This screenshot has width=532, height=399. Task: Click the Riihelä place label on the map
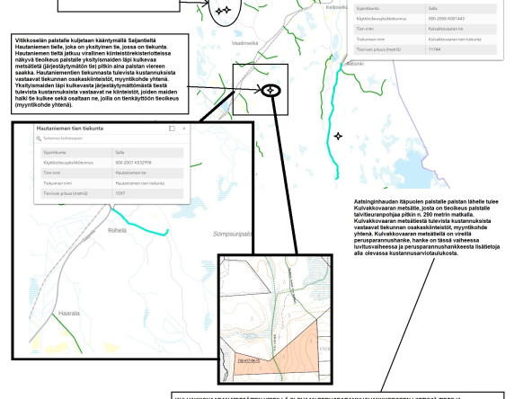[x=117, y=230]
